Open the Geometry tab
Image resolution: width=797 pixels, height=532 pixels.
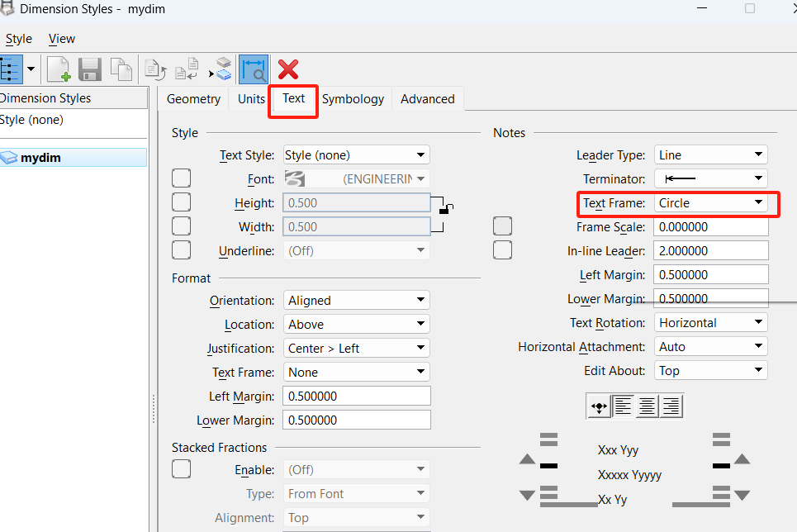(x=193, y=99)
